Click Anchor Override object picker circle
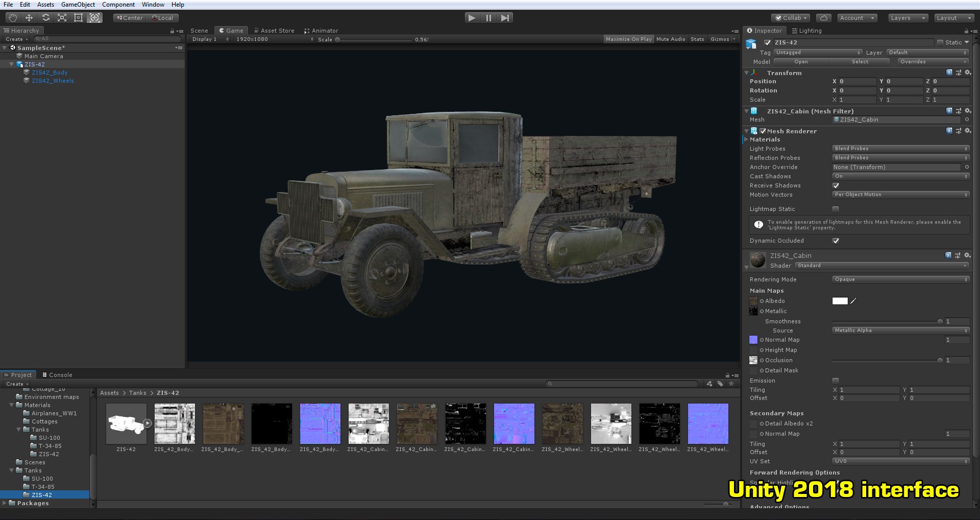 [x=967, y=167]
